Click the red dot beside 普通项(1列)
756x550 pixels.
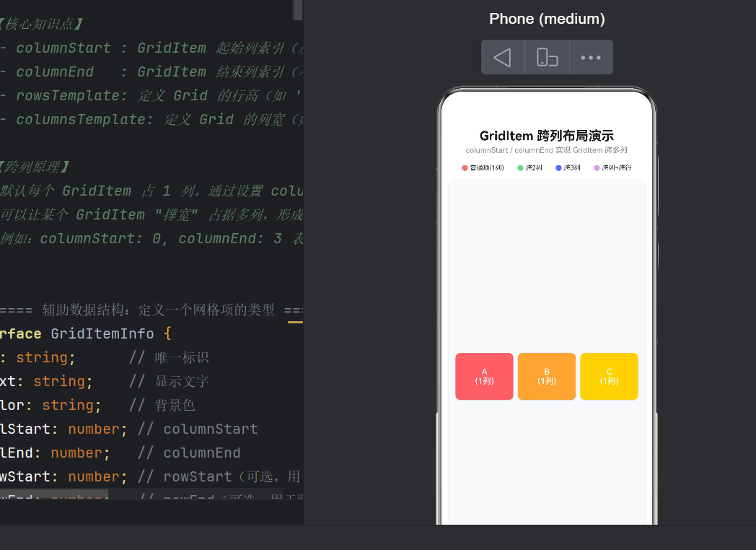(465, 168)
